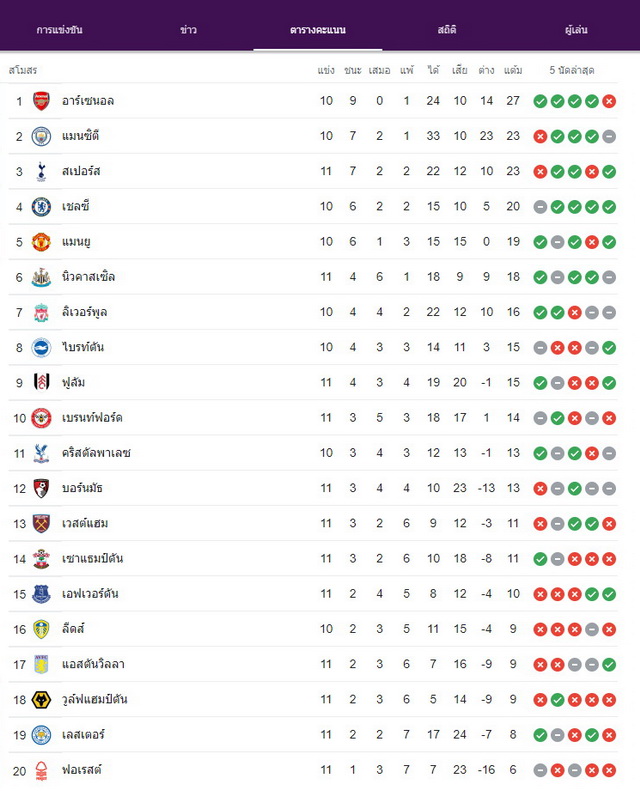Click the แต้ม points column header
This screenshot has width=640, height=791.
513,70
